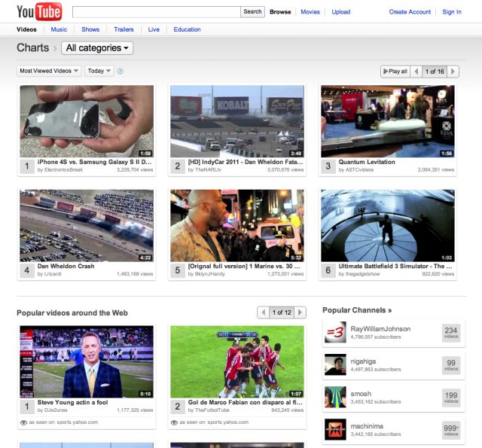Viewport: 482px width, 448px height.
Task: Click the 234 videos badge
Action: pos(451,332)
